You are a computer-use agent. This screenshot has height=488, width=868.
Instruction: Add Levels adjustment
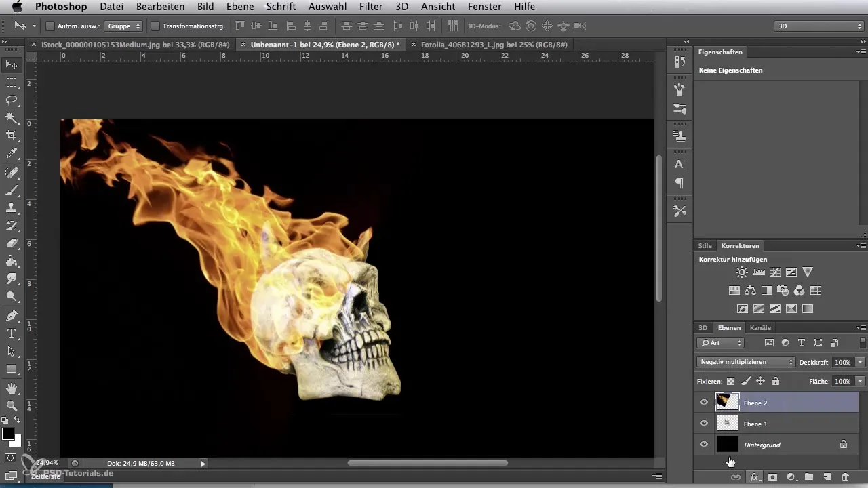pos(758,272)
